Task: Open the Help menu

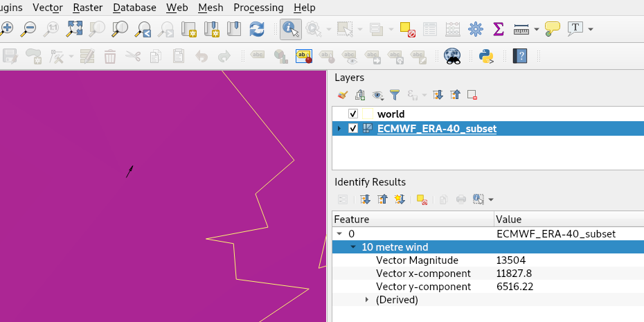Action: pyautogui.click(x=305, y=8)
